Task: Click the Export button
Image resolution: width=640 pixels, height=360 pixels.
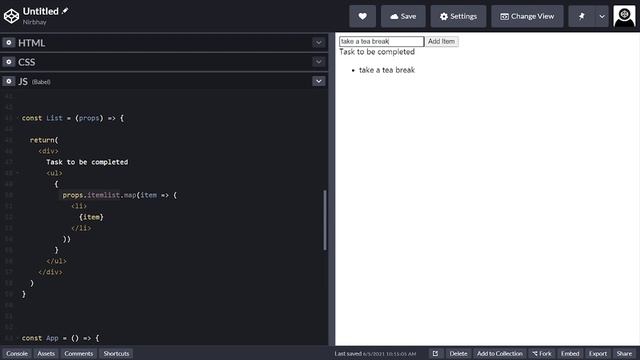Action: (598, 353)
